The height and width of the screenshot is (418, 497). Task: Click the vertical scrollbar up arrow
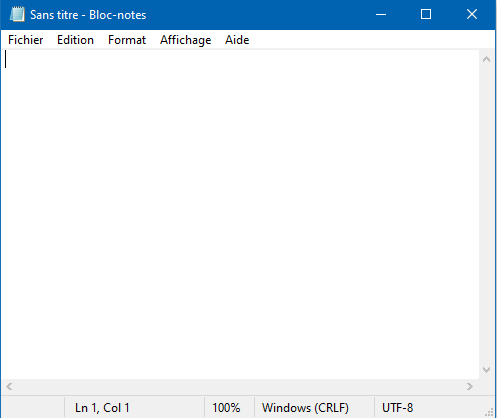(487, 59)
